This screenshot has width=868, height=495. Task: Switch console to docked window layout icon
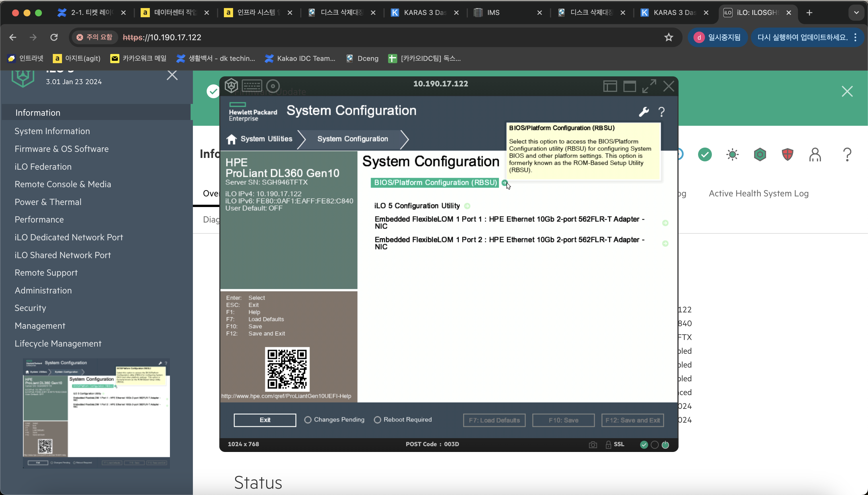610,86
